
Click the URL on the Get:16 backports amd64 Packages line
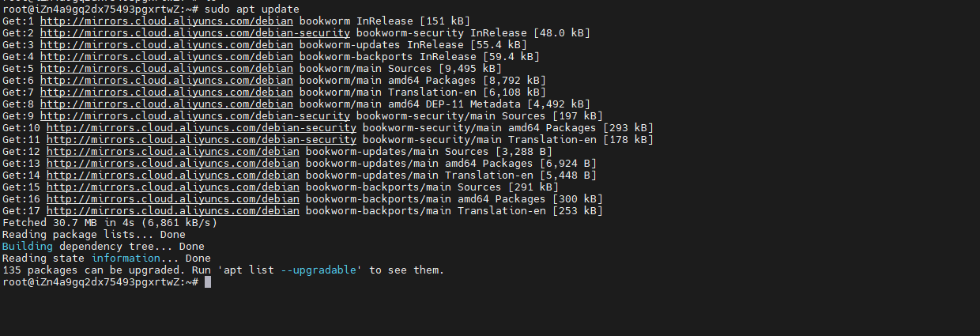tap(172, 198)
